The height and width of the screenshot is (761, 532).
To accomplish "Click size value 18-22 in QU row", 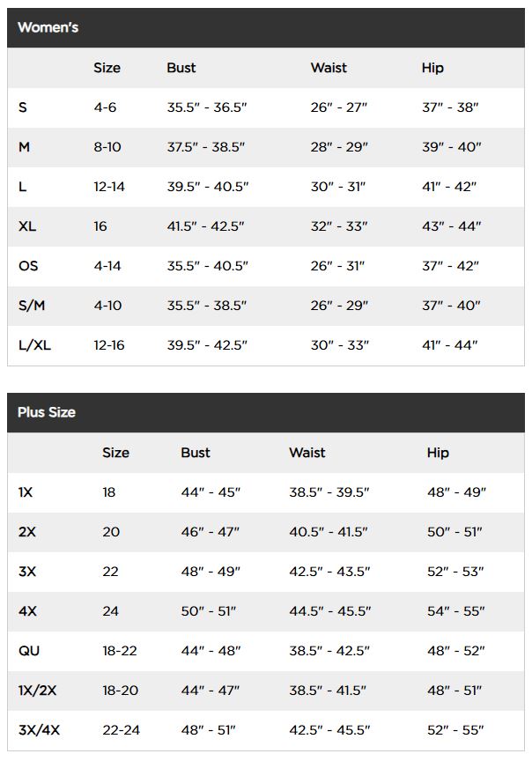I will (121, 651).
